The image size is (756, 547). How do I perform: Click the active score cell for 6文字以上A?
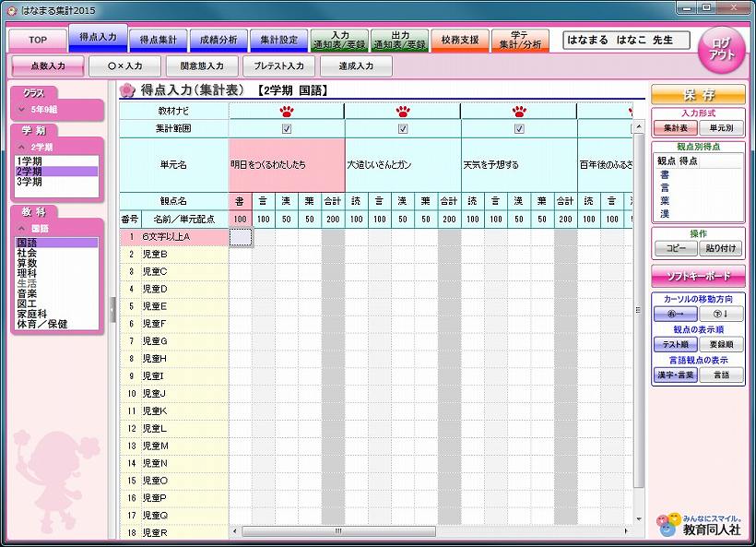240,237
